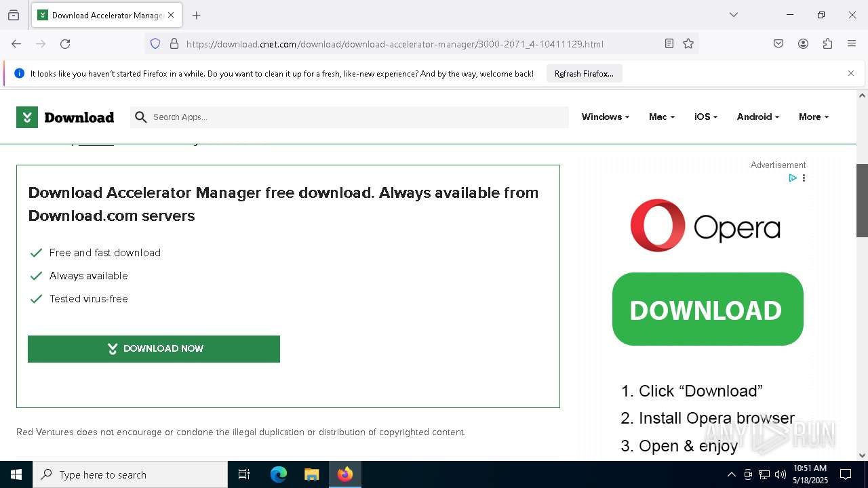
Task: Open Firefox application menu
Action: tap(852, 44)
